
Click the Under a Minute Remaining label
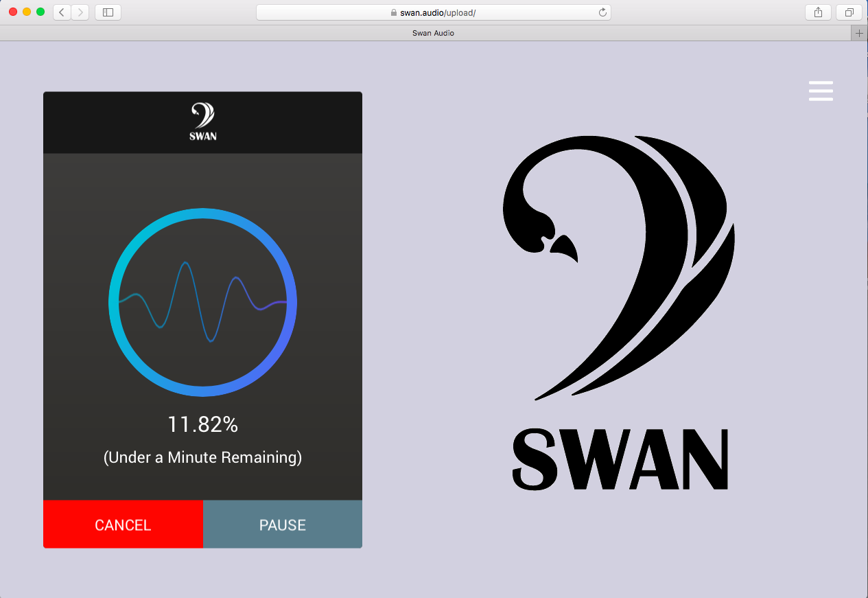pos(202,457)
